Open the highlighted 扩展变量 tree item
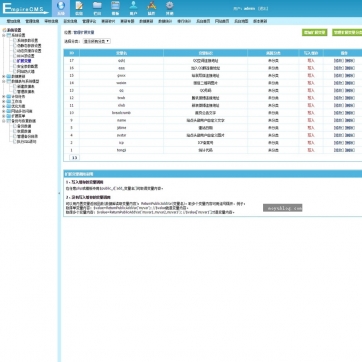This screenshot has height=362, width=362. pos(24,61)
